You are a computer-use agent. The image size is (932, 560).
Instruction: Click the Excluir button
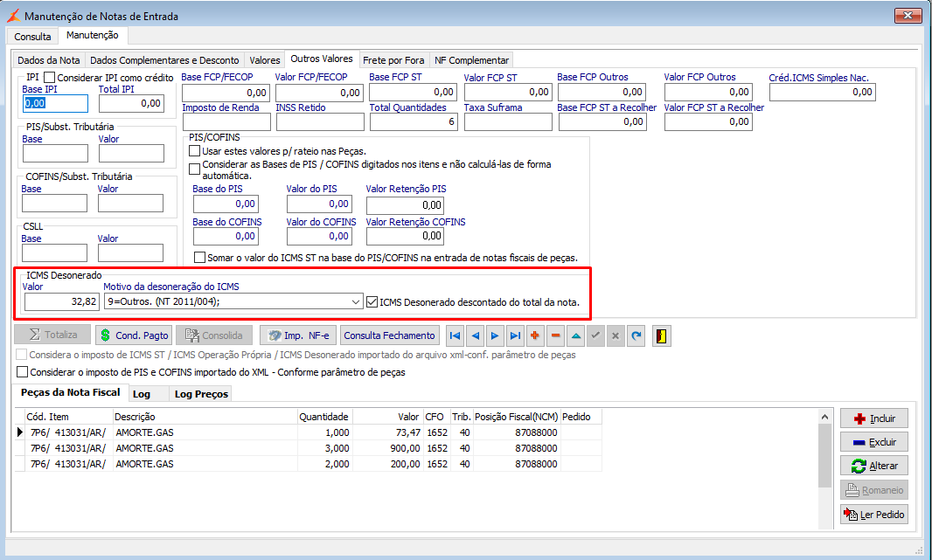(874, 442)
